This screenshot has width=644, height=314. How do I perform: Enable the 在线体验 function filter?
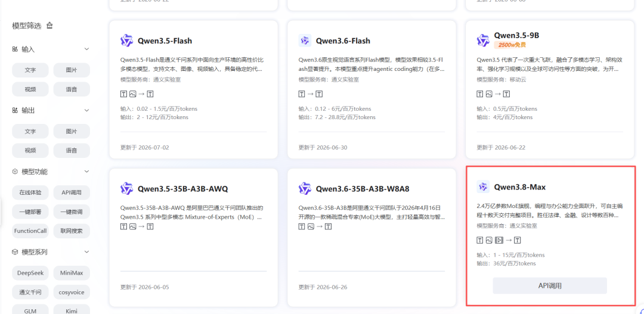30,192
